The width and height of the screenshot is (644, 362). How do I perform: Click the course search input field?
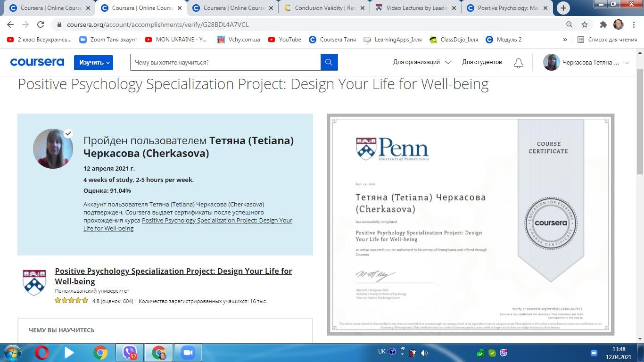[x=225, y=62]
